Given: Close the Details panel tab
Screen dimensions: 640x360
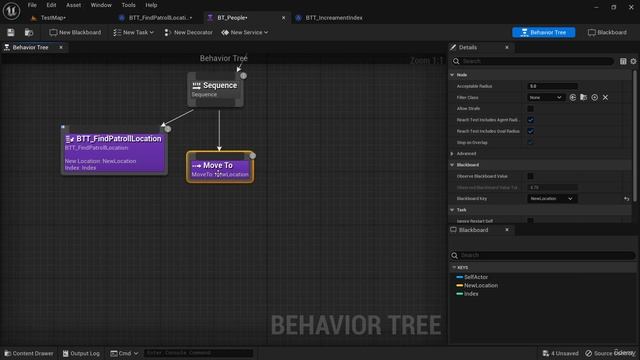Looking at the screenshot, I should coord(507,47).
